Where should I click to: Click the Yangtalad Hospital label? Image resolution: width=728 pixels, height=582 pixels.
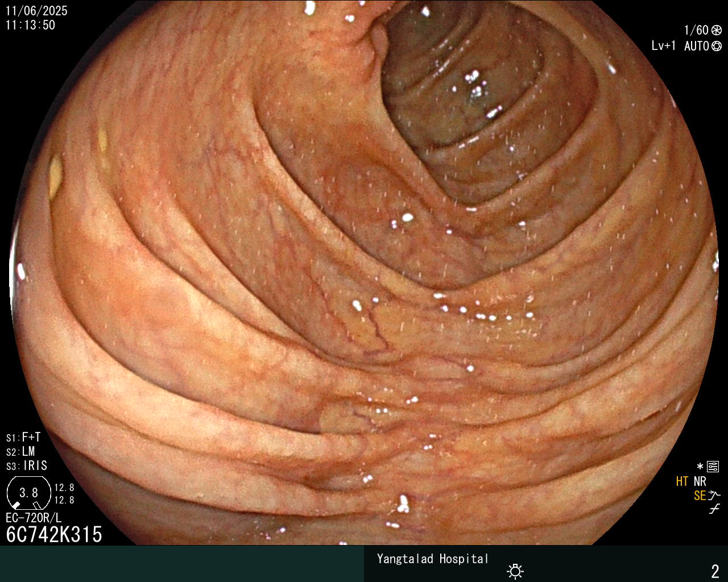point(433,559)
